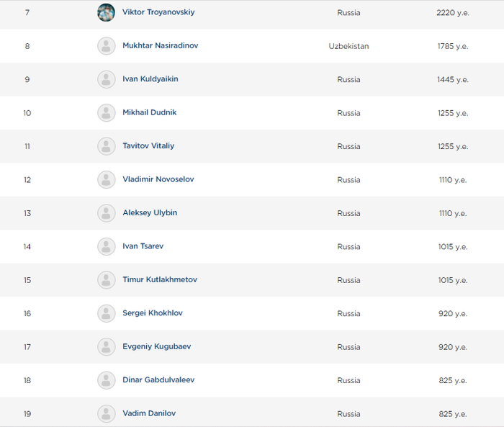Click Timur Kutlakhmetov's avatar icon

tap(107, 280)
